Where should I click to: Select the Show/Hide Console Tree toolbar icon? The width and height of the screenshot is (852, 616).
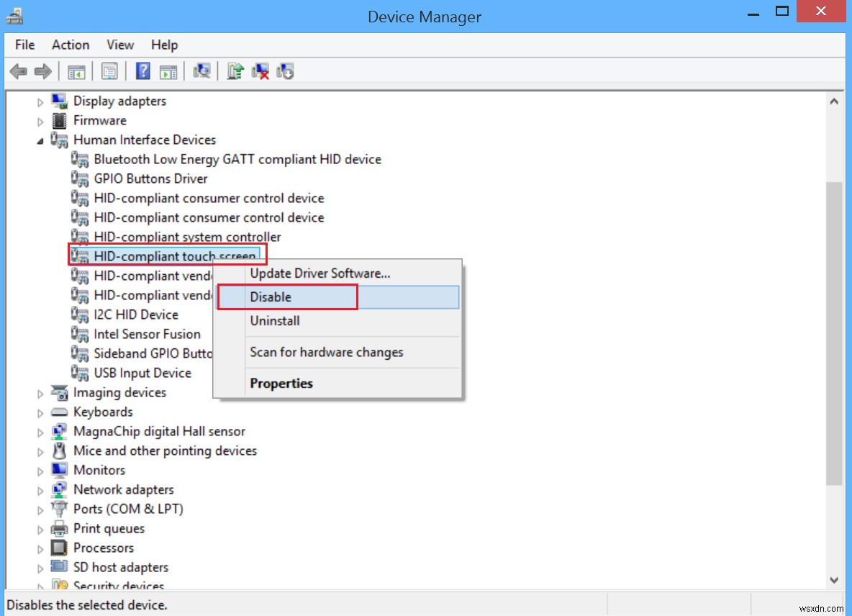coord(76,71)
